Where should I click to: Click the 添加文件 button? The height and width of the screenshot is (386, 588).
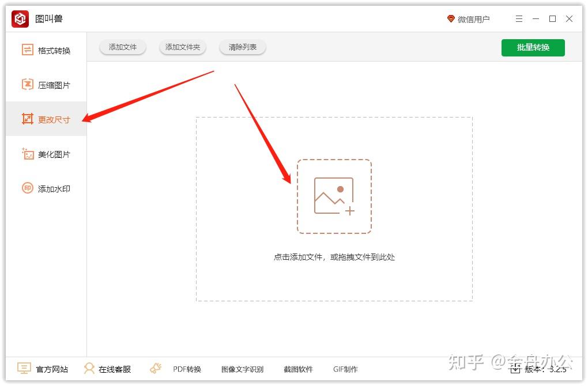(x=122, y=47)
